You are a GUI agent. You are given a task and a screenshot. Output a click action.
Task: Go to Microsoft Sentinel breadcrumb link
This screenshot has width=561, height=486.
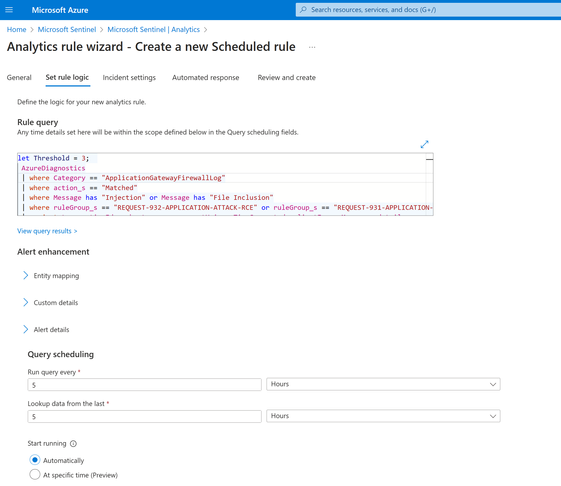67,29
